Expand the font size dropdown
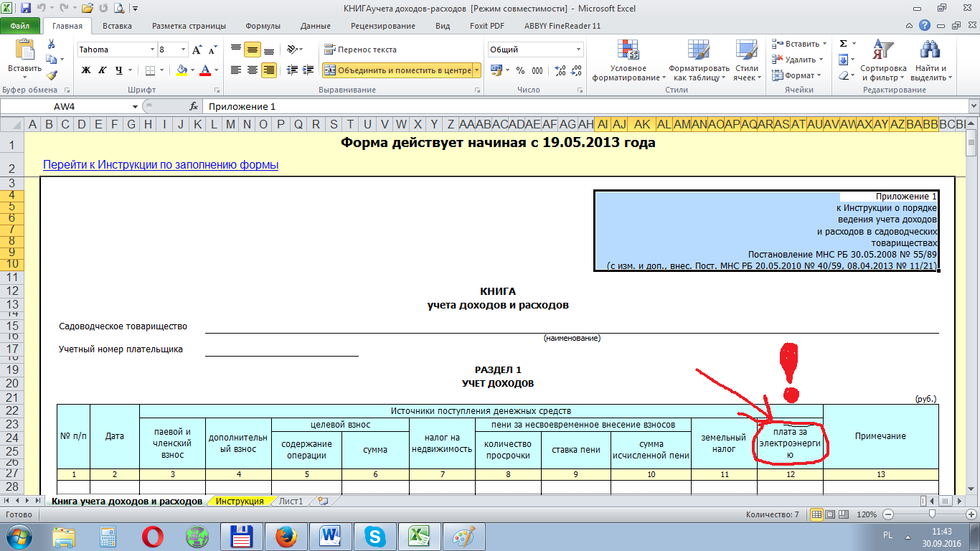Viewport: 980px width, 551px height. click(183, 50)
